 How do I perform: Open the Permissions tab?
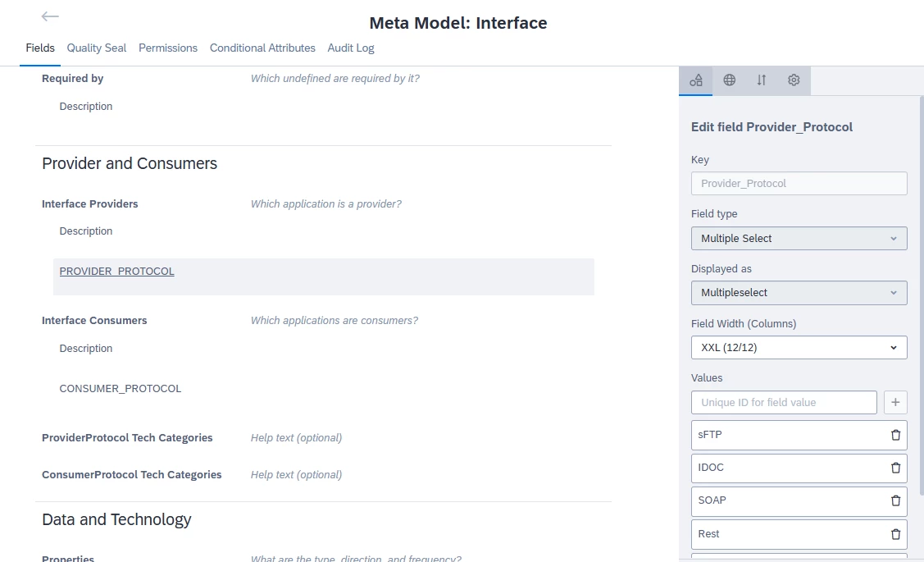[x=168, y=48]
